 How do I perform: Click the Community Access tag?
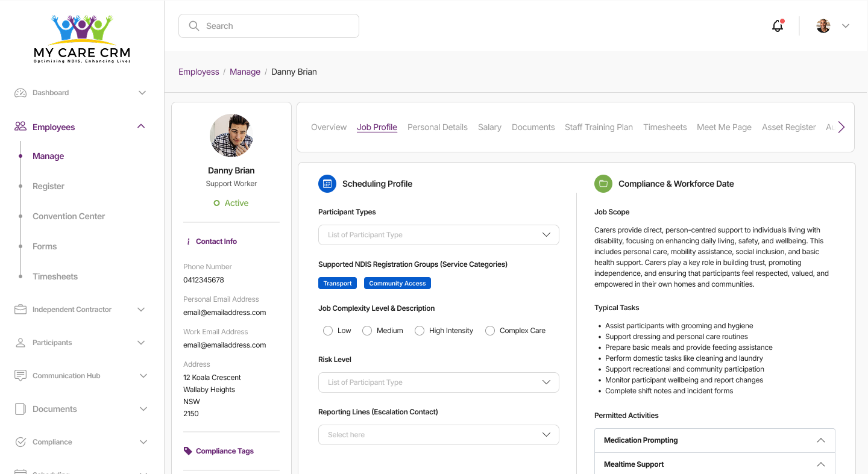397,283
